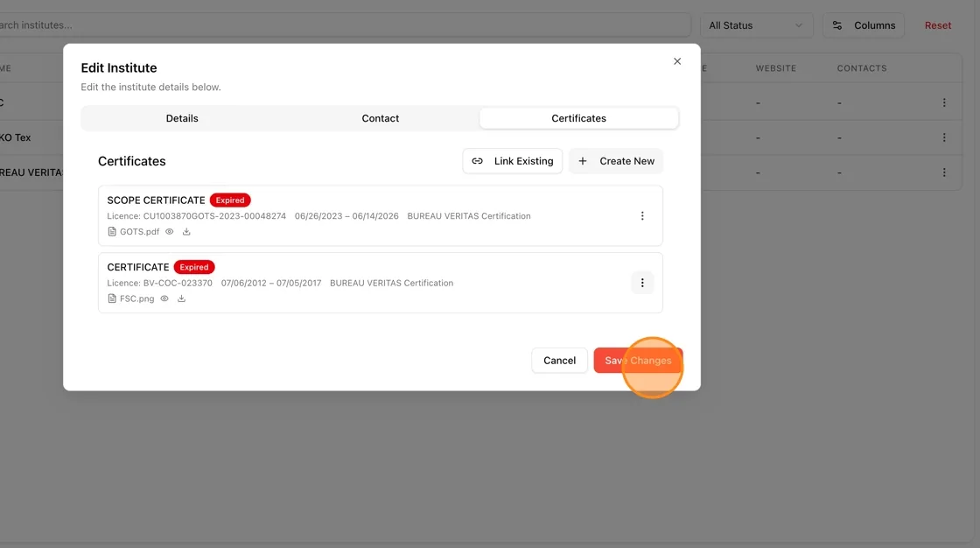Image resolution: width=980 pixels, height=548 pixels.
Task: Click the 06/26/2023 – 06/14/2026 date range
Action: click(346, 216)
